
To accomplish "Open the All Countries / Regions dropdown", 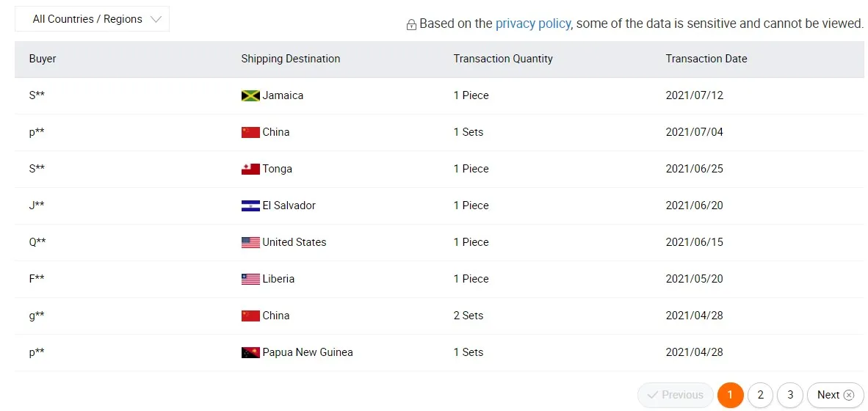I will click(x=92, y=19).
